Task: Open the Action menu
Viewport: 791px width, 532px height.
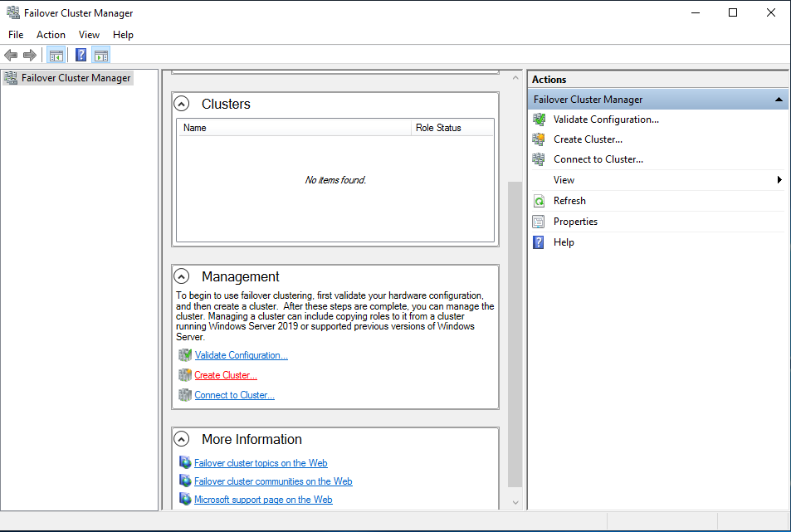Action: pyautogui.click(x=51, y=35)
